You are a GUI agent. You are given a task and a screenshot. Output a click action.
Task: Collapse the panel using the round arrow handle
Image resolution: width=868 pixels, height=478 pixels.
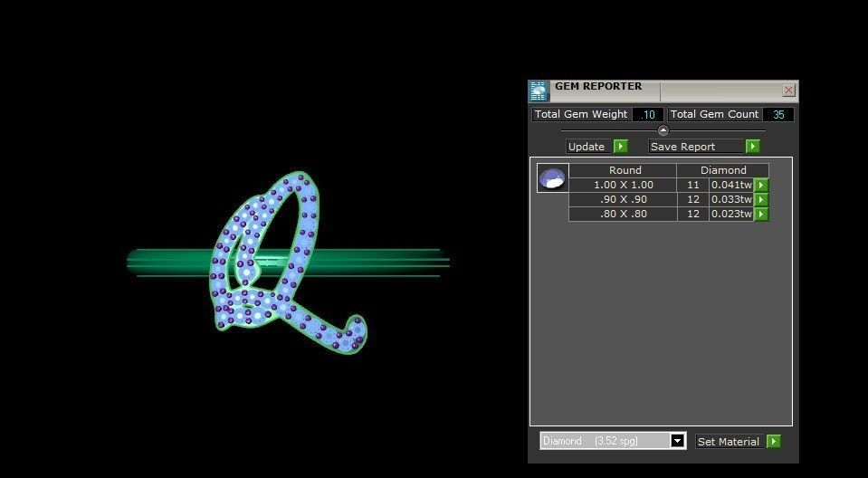(x=663, y=130)
